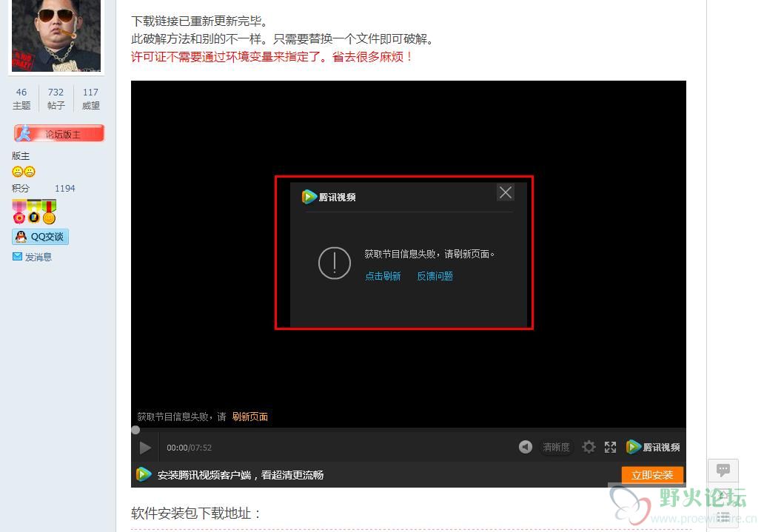Close the Tencent Video error dialog

[506, 192]
